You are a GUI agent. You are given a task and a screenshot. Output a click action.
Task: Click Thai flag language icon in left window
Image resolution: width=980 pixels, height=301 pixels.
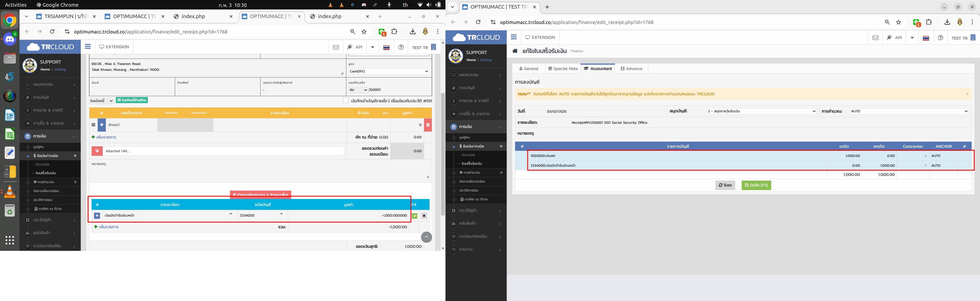click(x=386, y=48)
